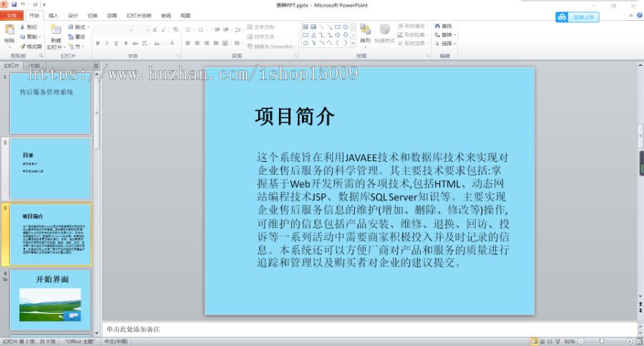Click the clear formatting icon
Screen dimensions: 644x346
point(175,29)
